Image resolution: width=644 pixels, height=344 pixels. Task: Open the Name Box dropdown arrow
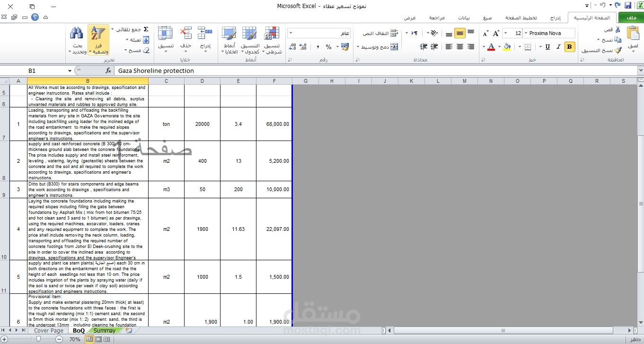70,71
